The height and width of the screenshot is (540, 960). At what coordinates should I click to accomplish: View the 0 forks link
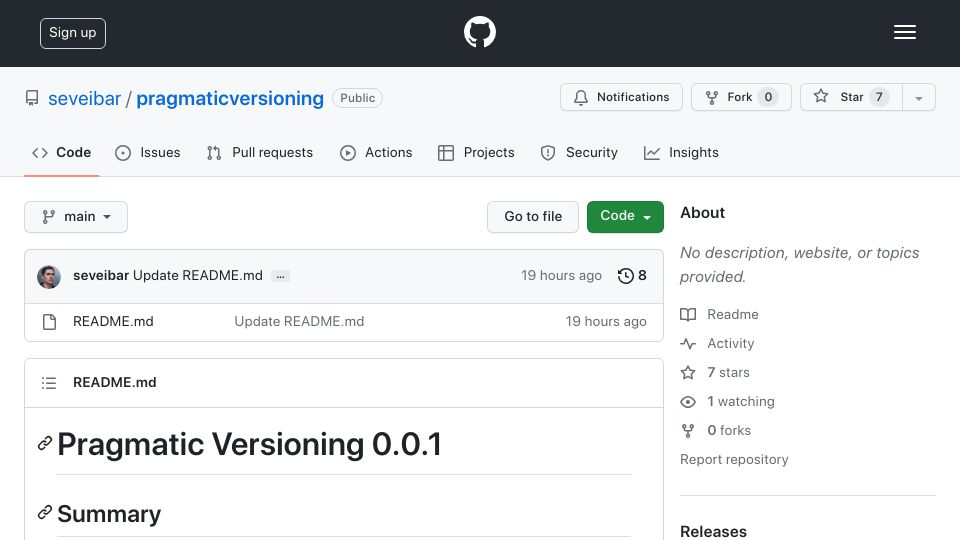(716, 430)
